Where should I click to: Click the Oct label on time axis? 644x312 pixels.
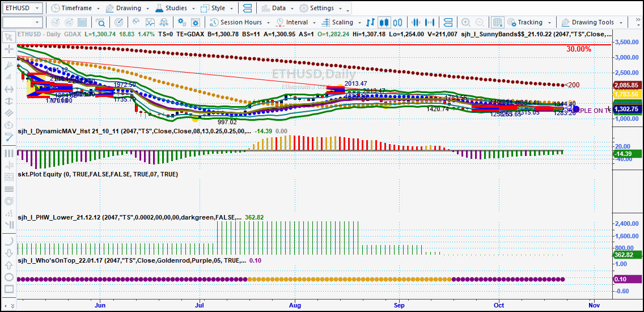[x=499, y=305]
